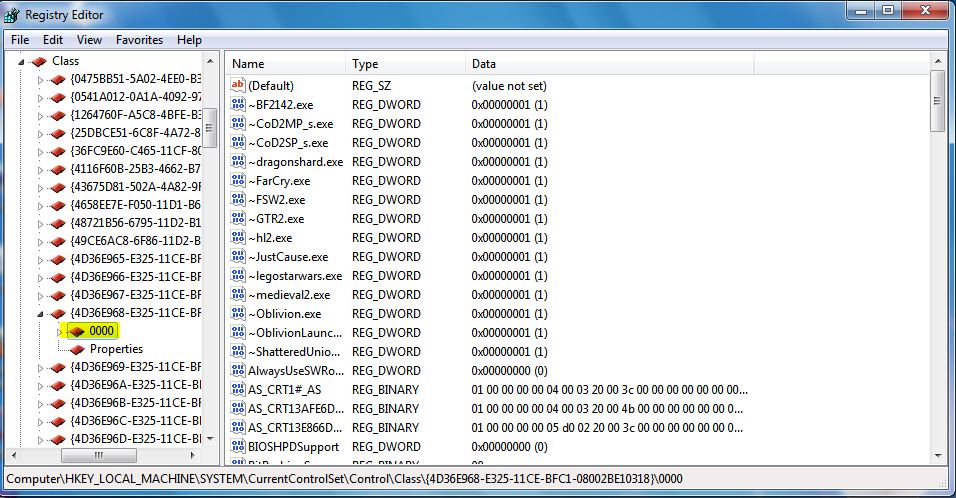This screenshot has height=498, width=956.
Task: Click the ~FarCry.exe value icon
Action: pyautogui.click(x=238, y=180)
